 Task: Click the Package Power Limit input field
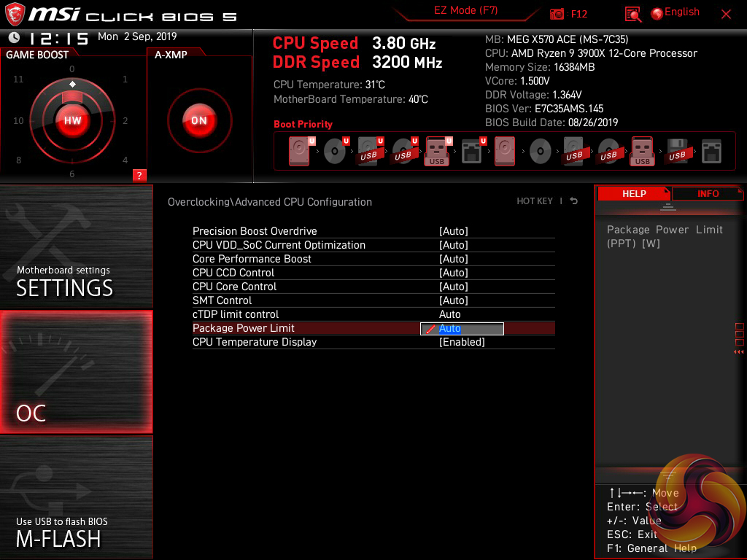pos(462,329)
